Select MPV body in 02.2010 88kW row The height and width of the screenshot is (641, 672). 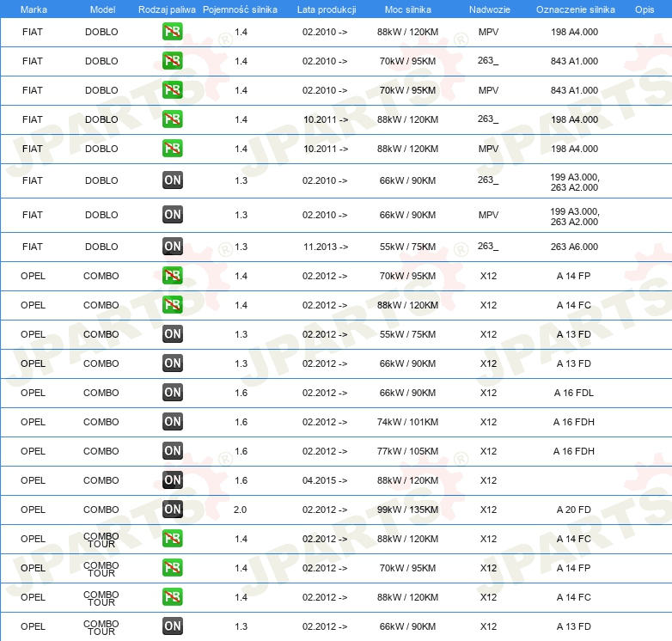coord(489,32)
